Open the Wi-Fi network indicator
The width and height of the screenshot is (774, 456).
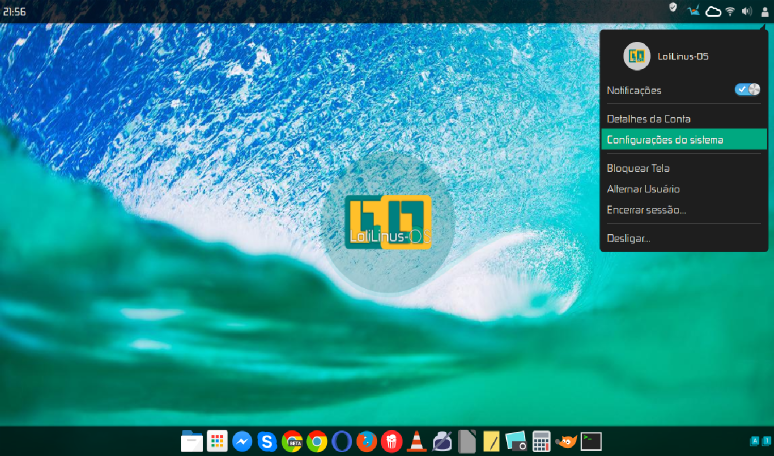tap(731, 11)
